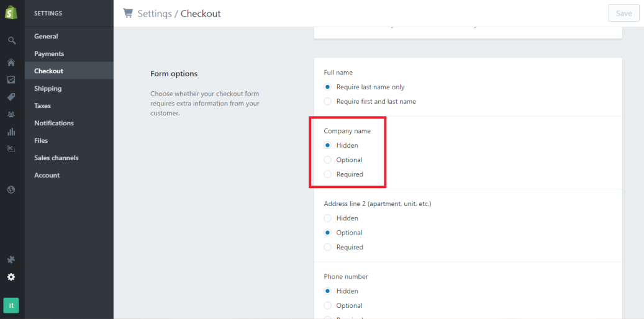This screenshot has height=319, width=644.
Task: Open Discounts icon in left rail
Action: coord(12,148)
